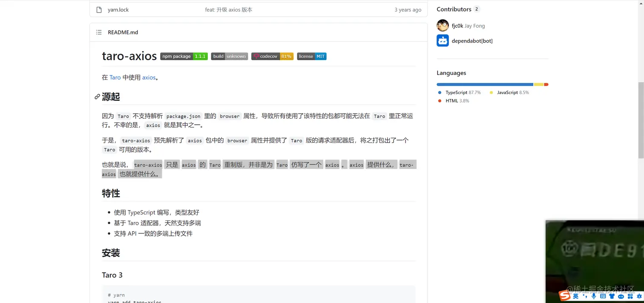Click 'package.json' inline code

183,116
